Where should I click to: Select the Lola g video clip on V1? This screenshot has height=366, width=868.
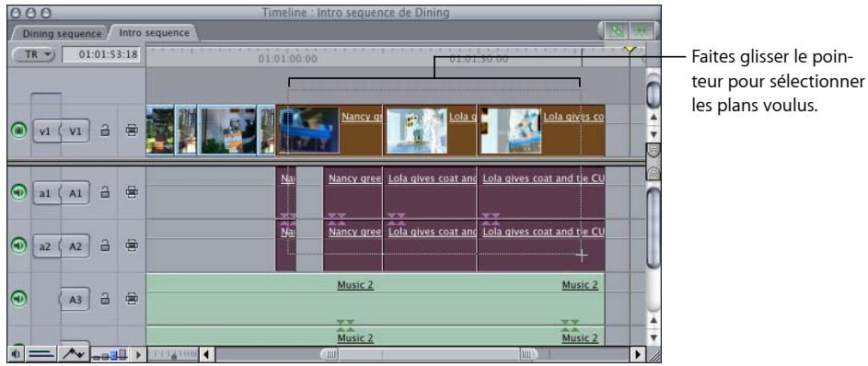430,130
